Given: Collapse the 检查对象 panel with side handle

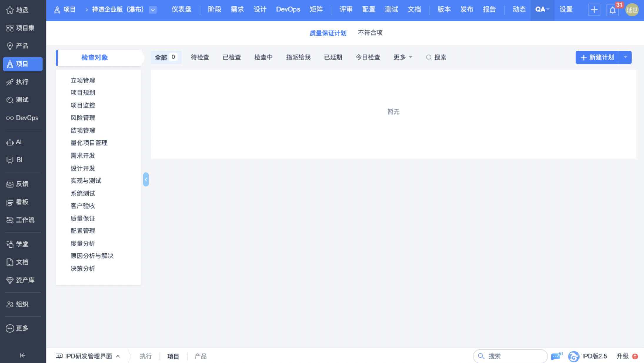Looking at the screenshot, I should (x=146, y=179).
